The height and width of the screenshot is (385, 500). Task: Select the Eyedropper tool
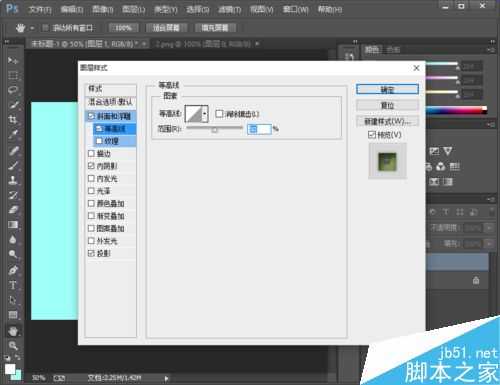point(13,135)
